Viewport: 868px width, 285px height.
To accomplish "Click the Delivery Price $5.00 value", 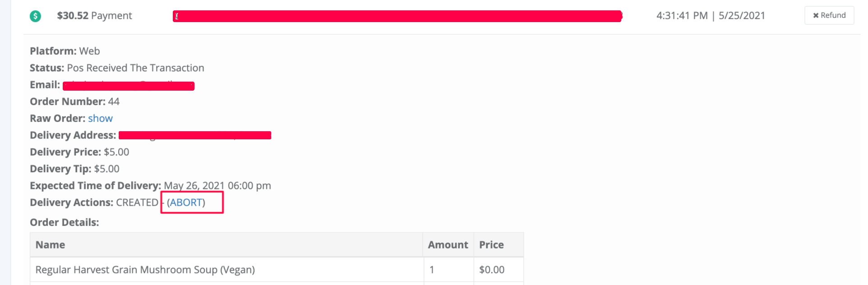I will click(x=116, y=152).
